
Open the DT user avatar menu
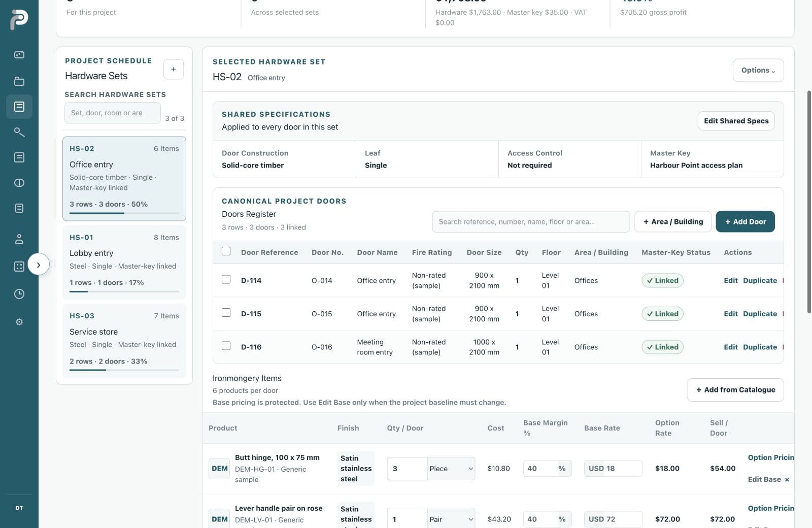click(x=19, y=508)
